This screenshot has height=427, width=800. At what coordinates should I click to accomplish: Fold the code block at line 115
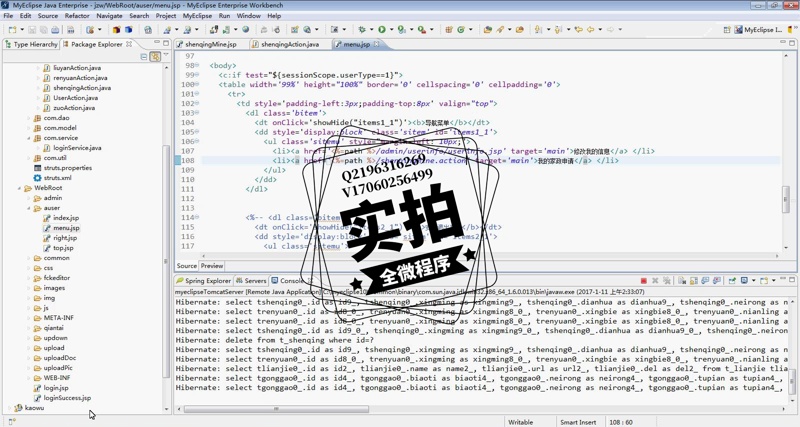click(197, 227)
